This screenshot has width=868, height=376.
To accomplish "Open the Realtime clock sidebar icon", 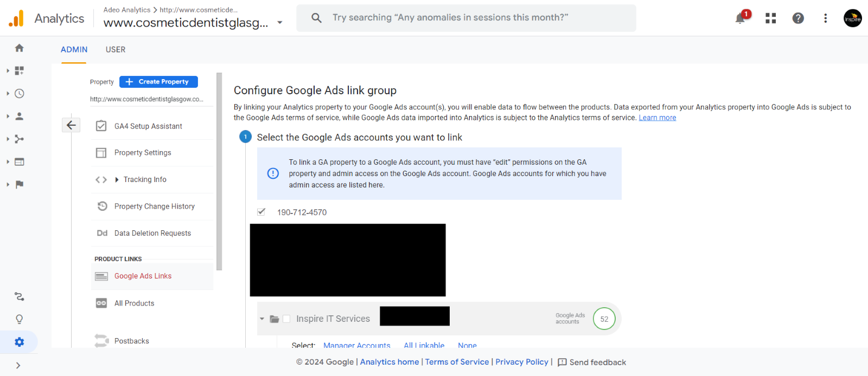I will tap(20, 94).
